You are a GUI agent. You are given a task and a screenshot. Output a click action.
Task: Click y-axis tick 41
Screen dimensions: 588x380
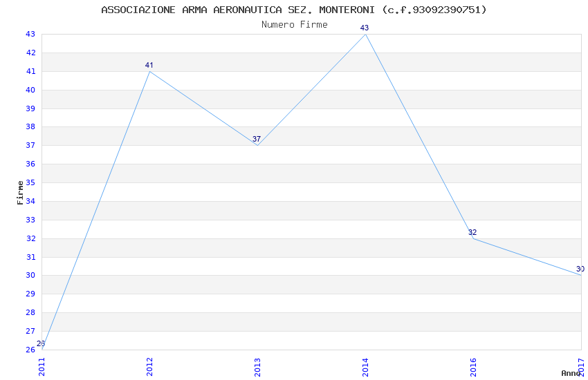[x=30, y=71]
